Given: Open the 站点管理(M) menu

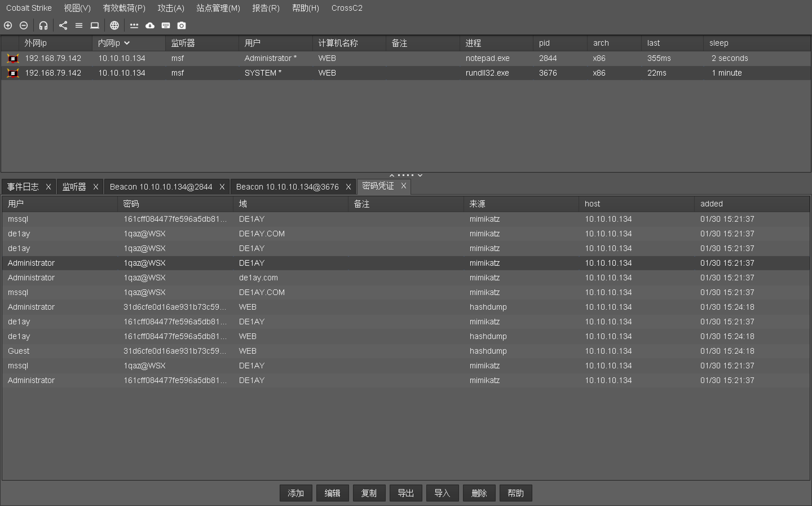Looking at the screenshot, I should 219,8.
